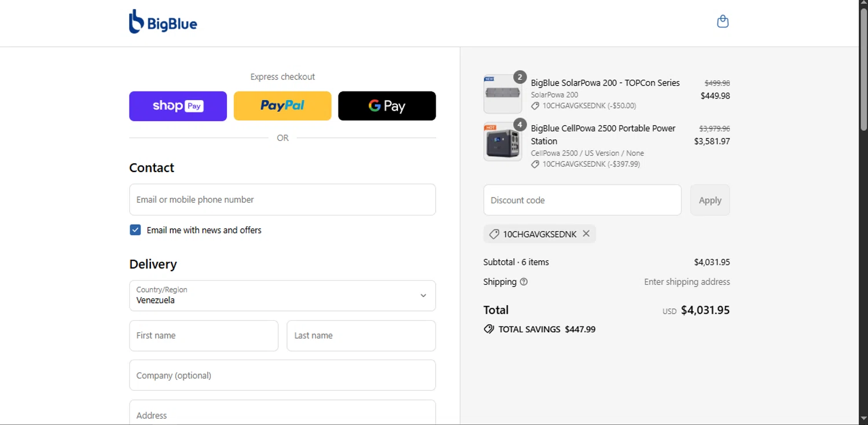This screenshot has width=868, height=425.
Task: Pay with Shop Pay
Action: [x=178, y=106]
